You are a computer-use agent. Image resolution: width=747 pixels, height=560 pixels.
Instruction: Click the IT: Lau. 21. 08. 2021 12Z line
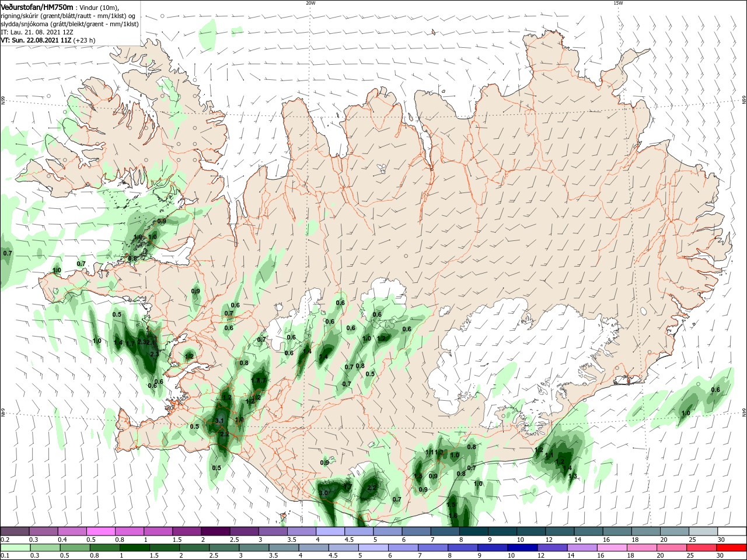(37, 32)
